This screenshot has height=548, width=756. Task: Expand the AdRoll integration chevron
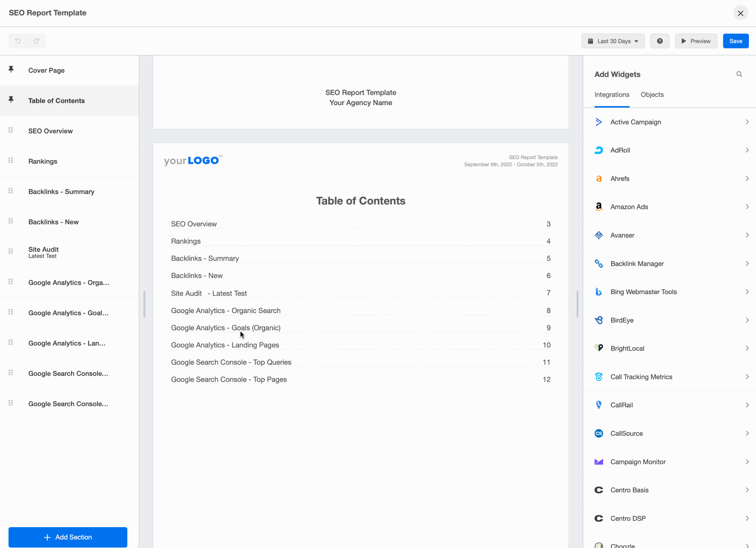click(747, 150)
